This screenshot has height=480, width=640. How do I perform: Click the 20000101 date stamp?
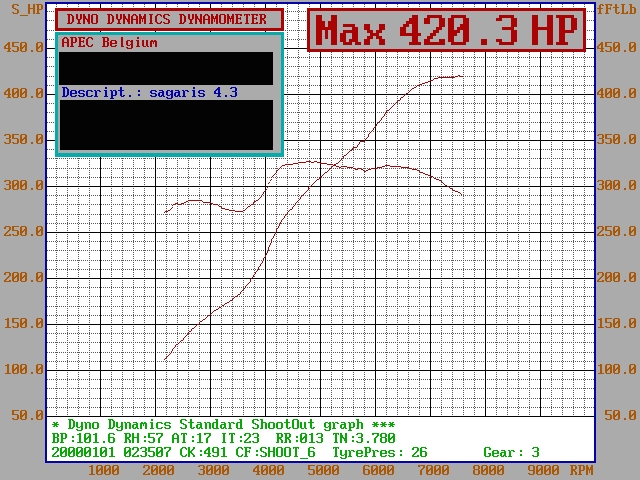click(x=84, y=453)
